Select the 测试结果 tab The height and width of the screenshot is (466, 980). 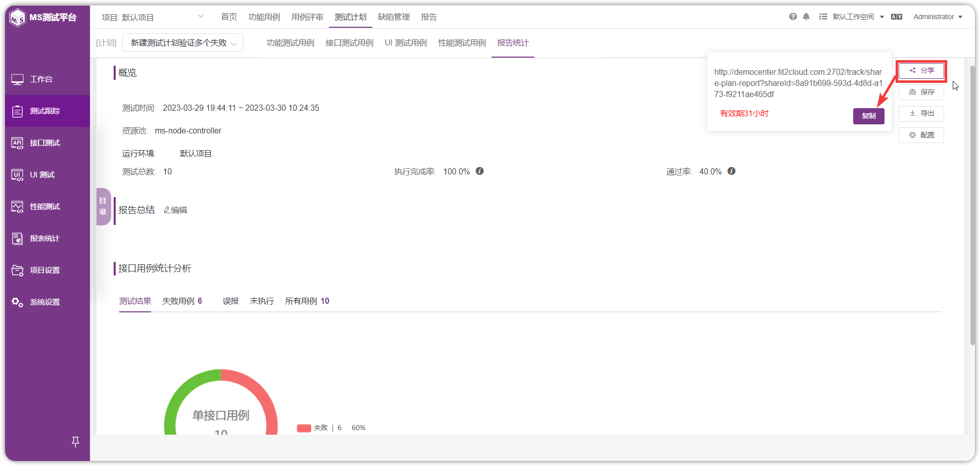pyautogui.click(x=135, y=301)
